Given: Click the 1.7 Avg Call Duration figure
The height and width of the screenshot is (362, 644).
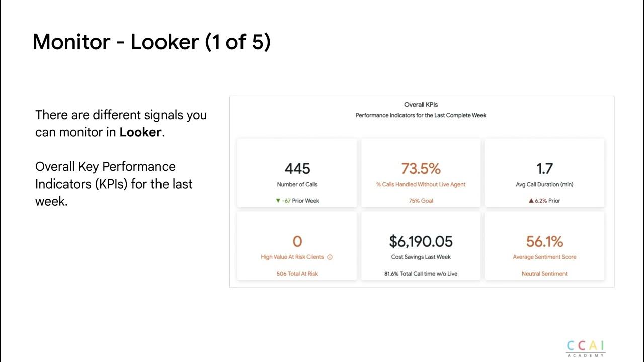Looking at the screenshot, I should (x=544, y=168).
